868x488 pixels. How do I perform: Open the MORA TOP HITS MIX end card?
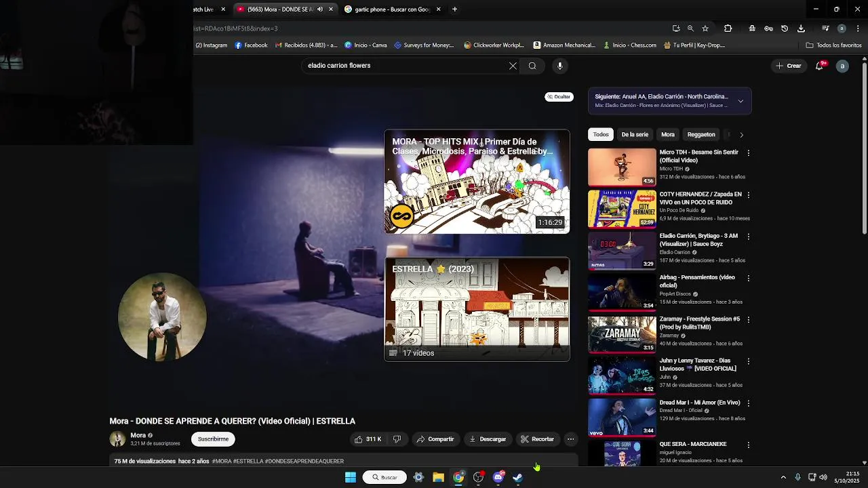(x=477, y=182)
